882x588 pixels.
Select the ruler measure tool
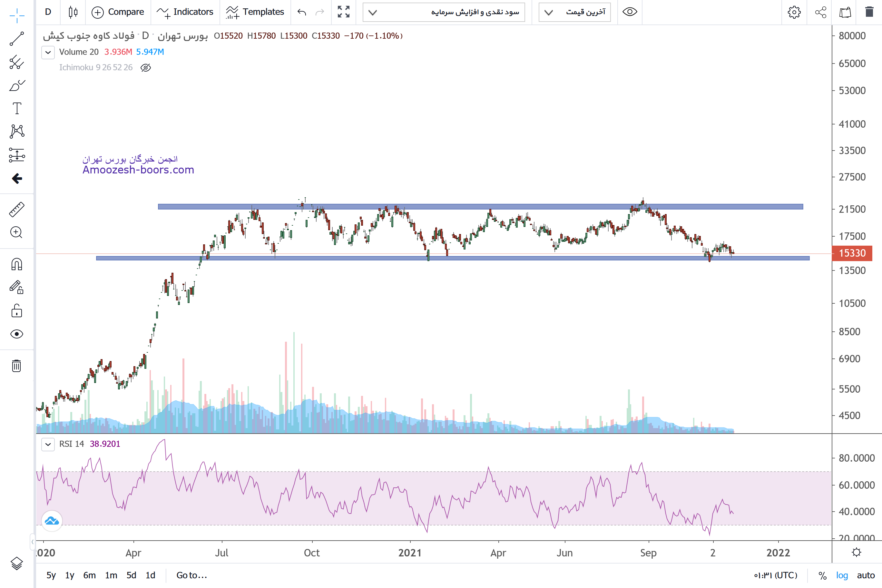[x=17, y=209]
